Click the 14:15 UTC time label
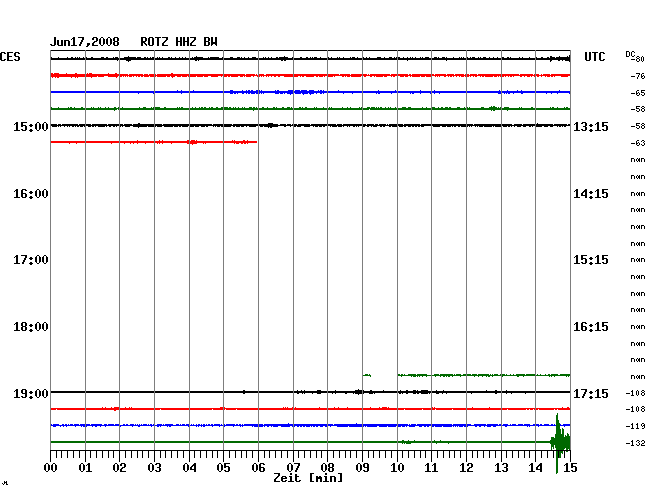 point(591,194)
